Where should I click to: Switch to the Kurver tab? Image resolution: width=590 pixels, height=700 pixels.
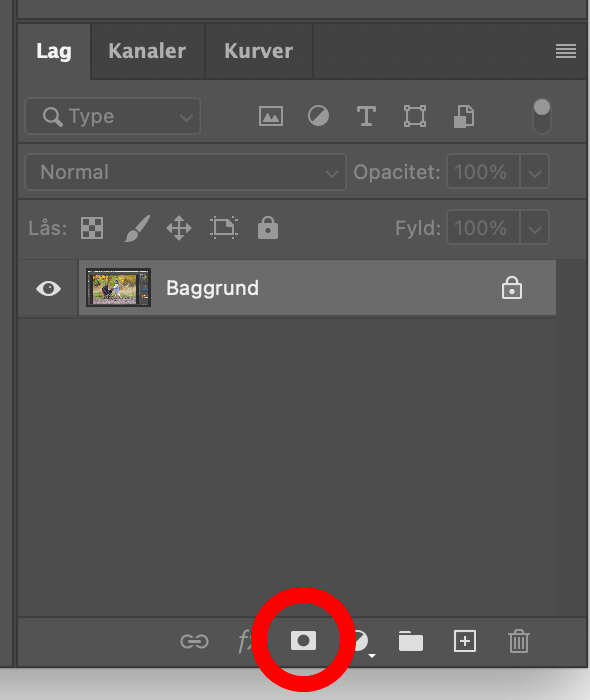point(259,51)
